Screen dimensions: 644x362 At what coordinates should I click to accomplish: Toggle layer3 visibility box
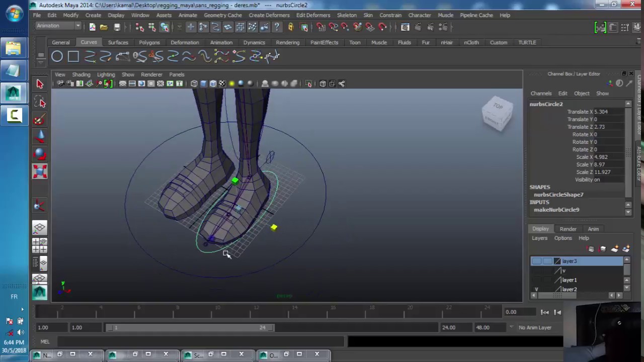click(536, 261)
